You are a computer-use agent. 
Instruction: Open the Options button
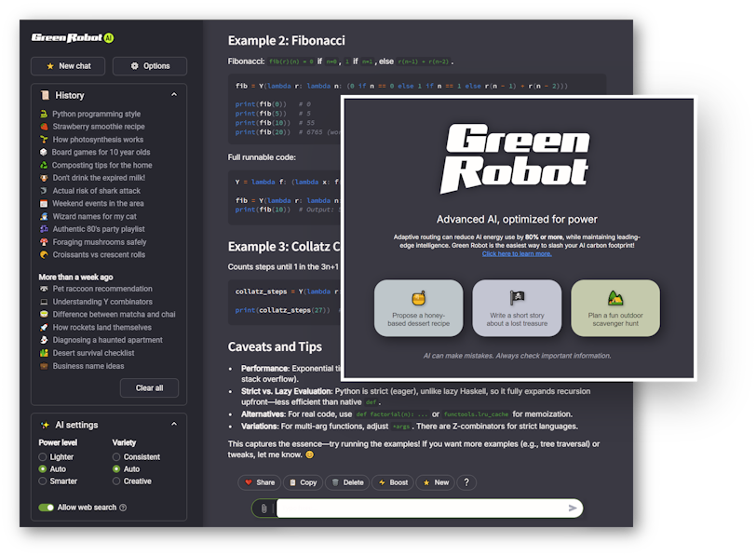coord(150,66)
